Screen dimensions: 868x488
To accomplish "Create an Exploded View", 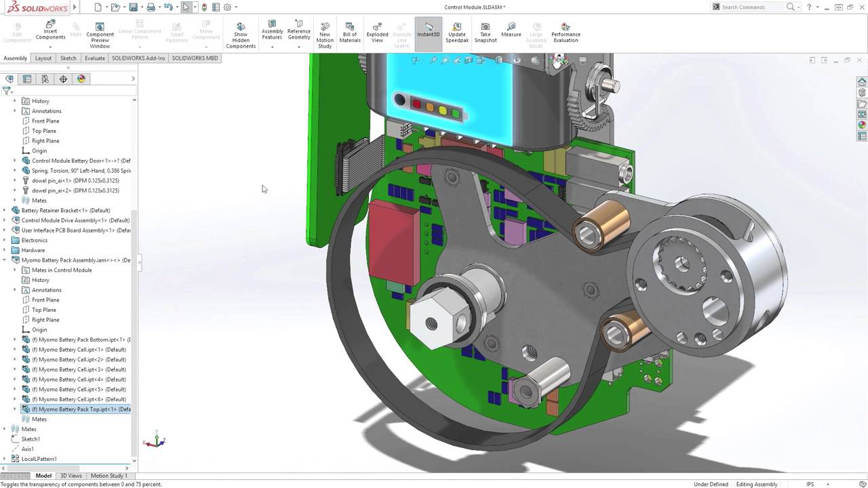I will click(x=377, y=32).
